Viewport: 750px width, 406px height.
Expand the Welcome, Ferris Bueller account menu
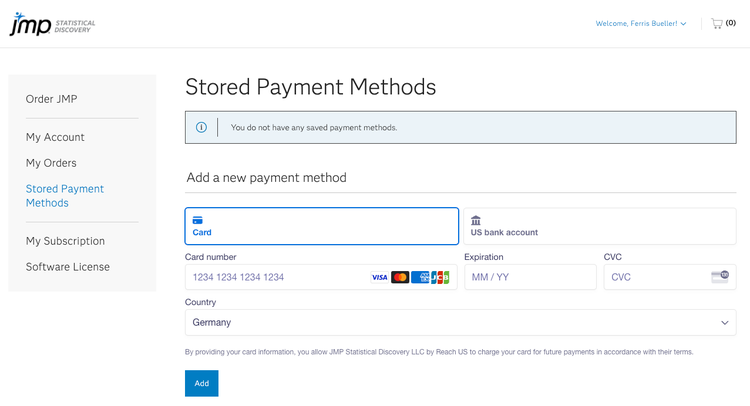[640, 23]
